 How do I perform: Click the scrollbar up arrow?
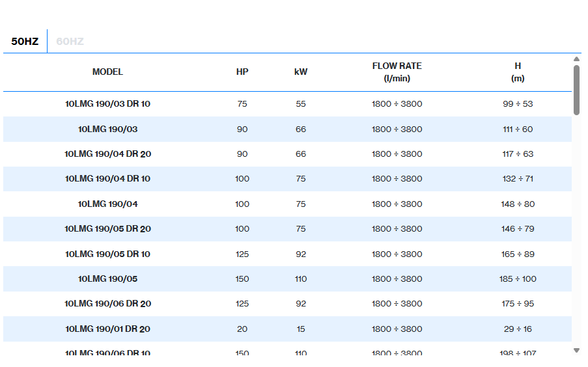coord(576,59)
